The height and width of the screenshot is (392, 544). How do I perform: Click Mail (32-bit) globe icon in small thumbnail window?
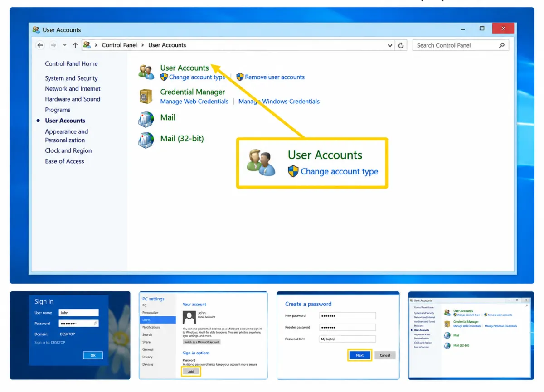447,345
